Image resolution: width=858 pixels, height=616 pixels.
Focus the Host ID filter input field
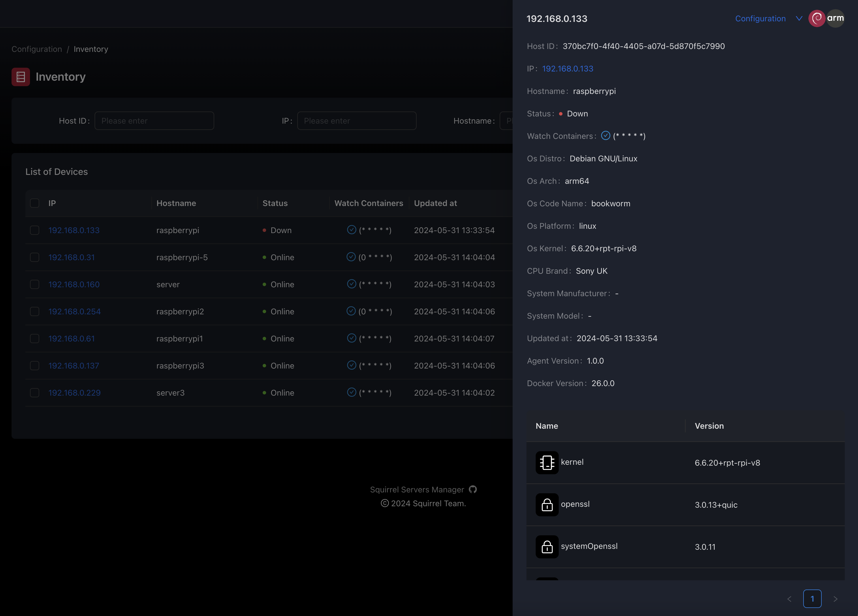(154, 121)
